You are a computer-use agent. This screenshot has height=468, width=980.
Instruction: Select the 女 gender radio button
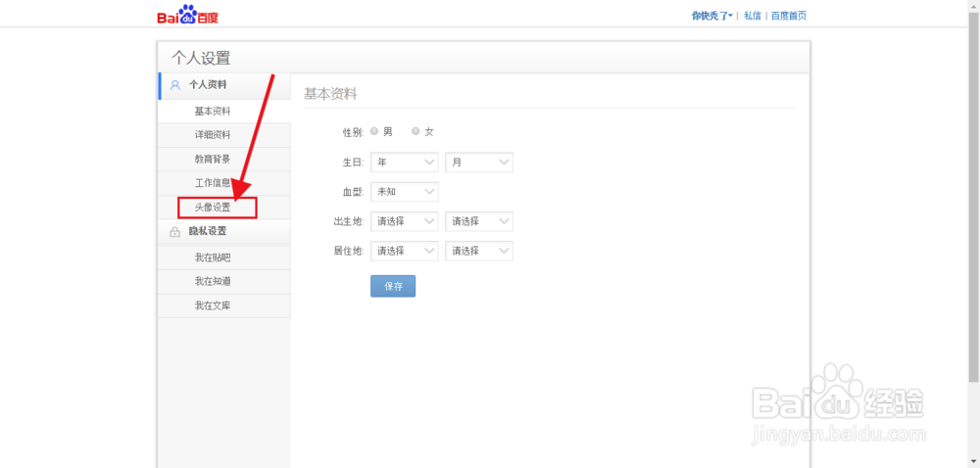point(416,131)
